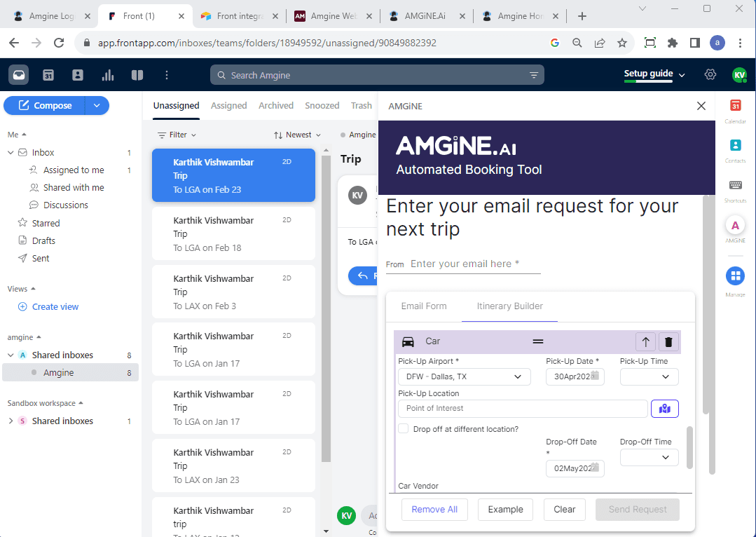Open the Contacts plugin in right sidebar
The height and width of the screenshot is (537, 756).
point(735,145)
